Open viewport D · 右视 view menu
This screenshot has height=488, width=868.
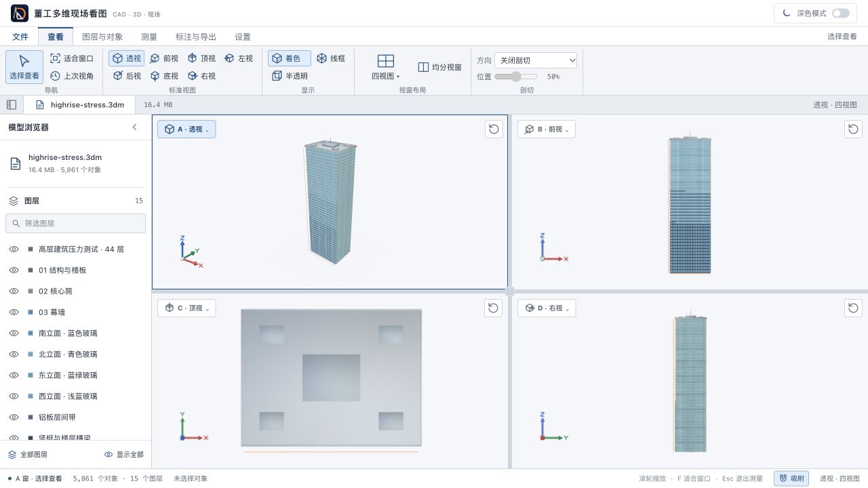pos(547,308)
